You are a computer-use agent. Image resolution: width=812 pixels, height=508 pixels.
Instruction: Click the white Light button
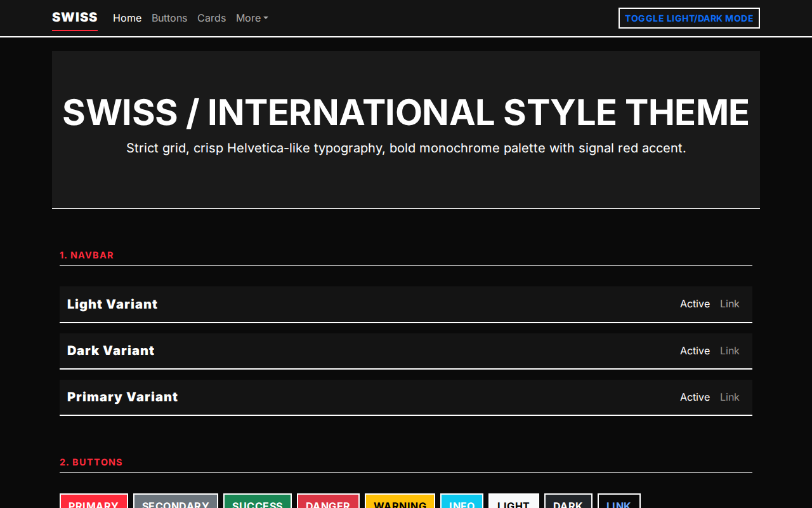tap(514, 501)
